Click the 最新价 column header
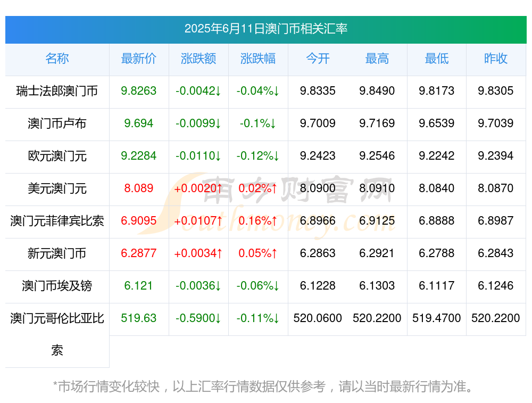The height and width of the screenshot is (403, 532). click(x=138, y=59)
